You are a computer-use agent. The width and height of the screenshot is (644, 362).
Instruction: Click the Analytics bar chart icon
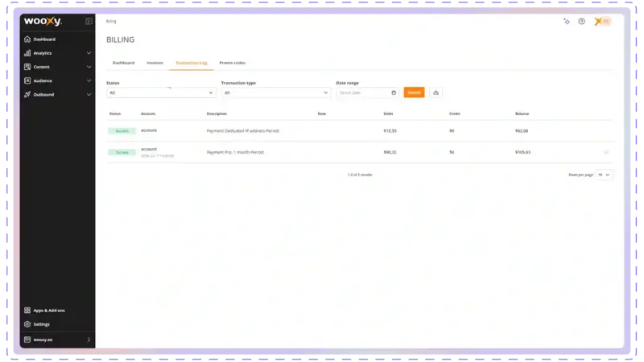pos(27,53)
